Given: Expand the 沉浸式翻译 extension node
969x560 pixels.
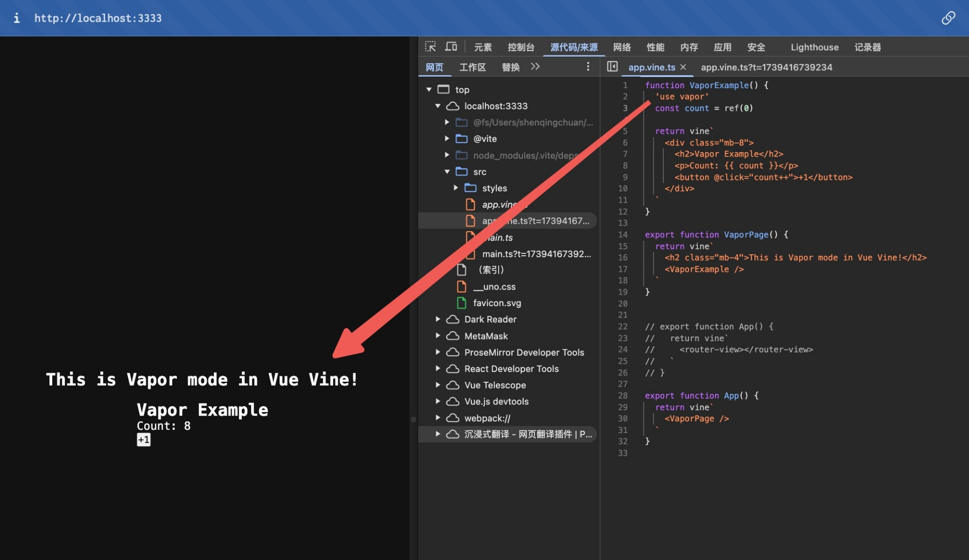Looking at the screenshot, I should (x=438, y=434).
